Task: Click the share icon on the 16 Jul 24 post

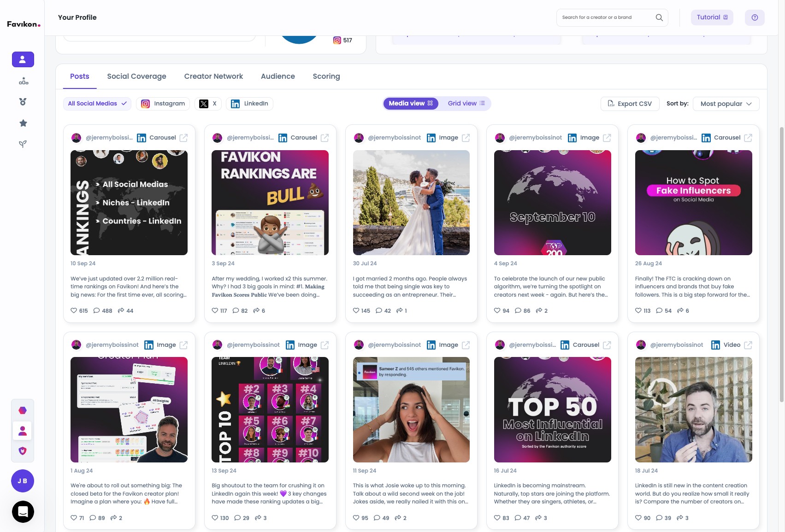Action: [538, 518]
